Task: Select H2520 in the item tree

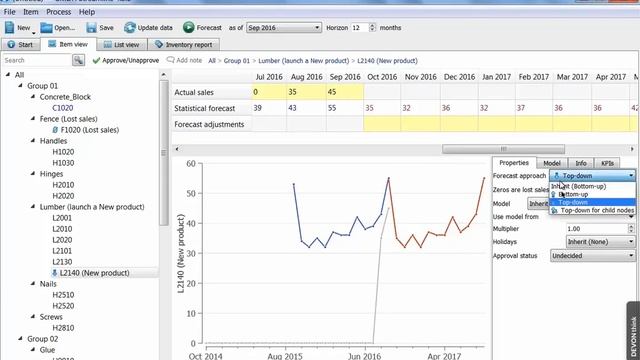Action: coord(63,306)
